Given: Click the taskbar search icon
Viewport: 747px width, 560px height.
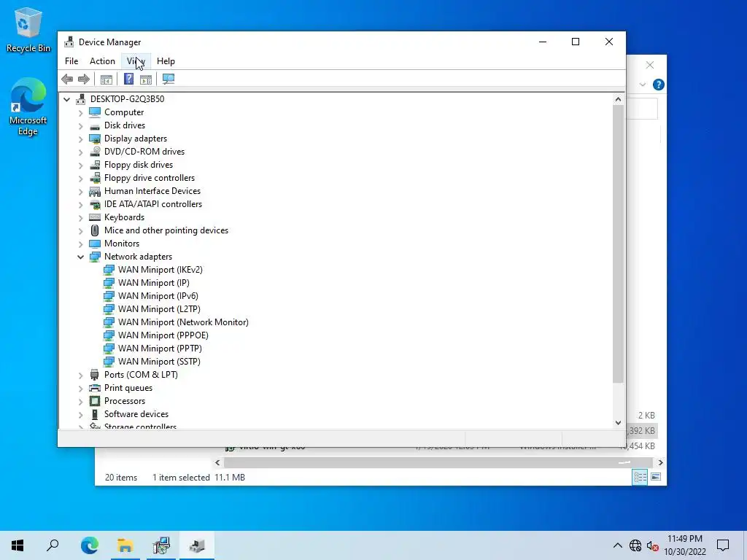Looking at the screenshot, I should click(53, 545).
